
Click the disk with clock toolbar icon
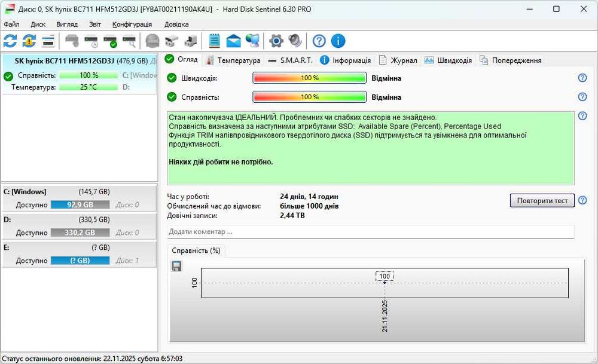click(x=91, y=41)
